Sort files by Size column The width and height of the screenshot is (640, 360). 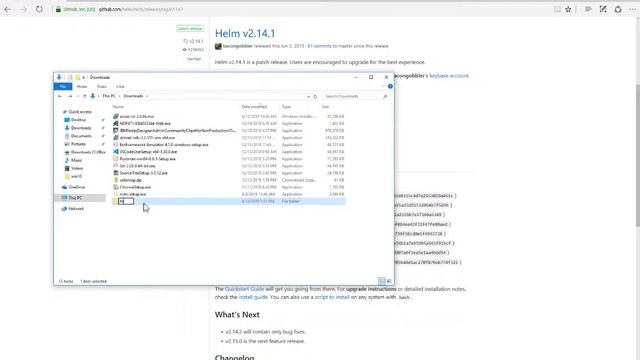pos(325,107)
